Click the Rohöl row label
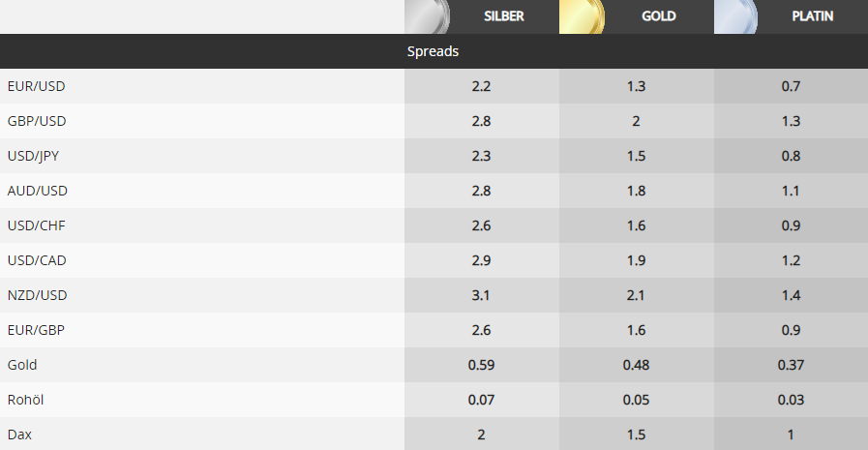The width and height of the screenshot is (868, 450). 25,400
